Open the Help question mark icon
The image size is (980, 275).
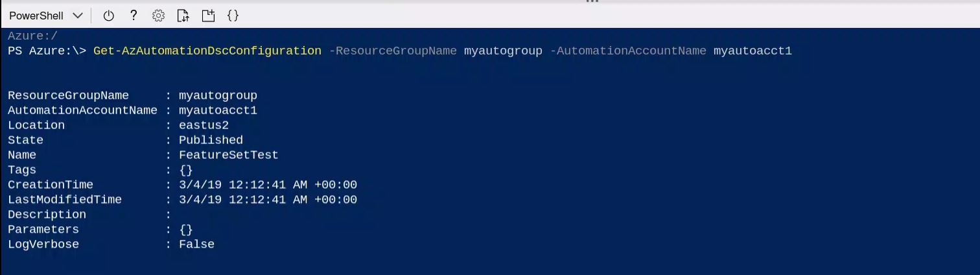pos(134,16)
